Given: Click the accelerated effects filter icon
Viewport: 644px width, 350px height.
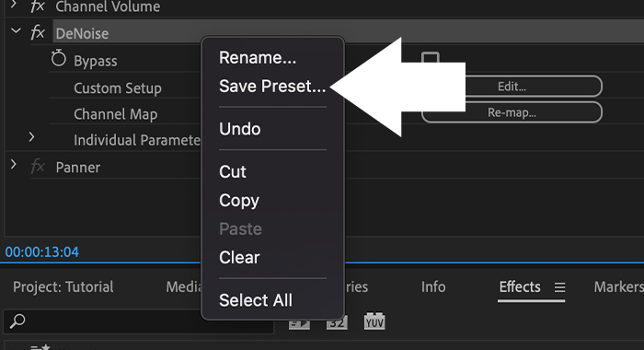Looking at the screenshot, I should pos(299,324).
